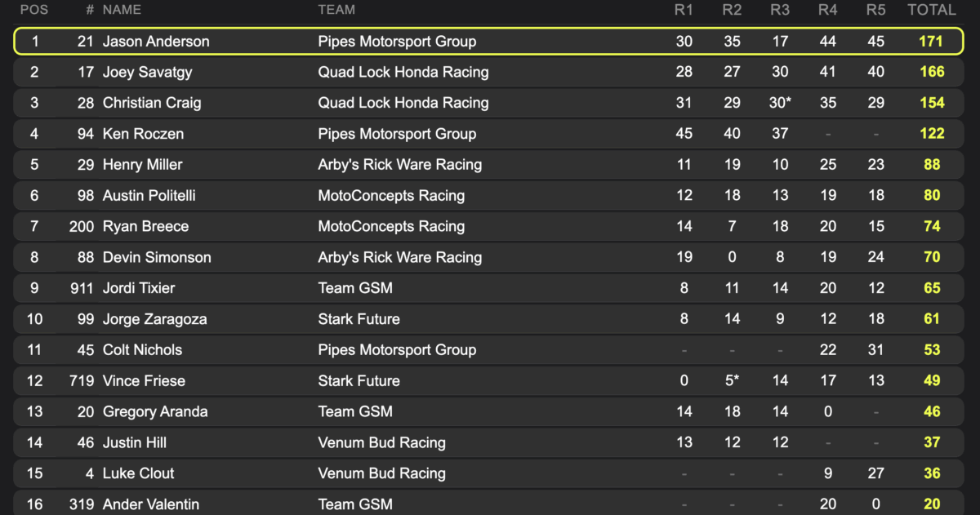Select Joey Savatgy's standings row
This screenshot has width=980, height=515.
point(488,73)
